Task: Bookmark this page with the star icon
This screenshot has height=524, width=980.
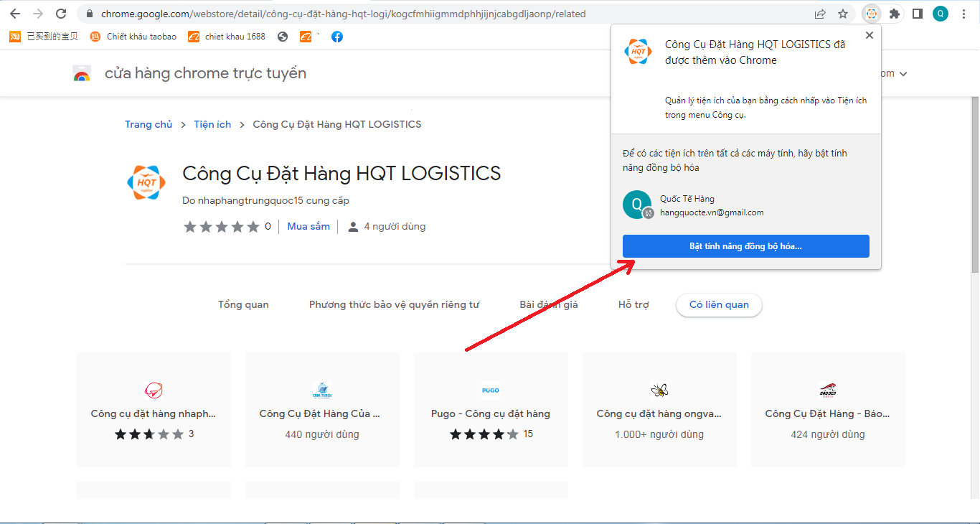Action: click(x=843, y=14)
